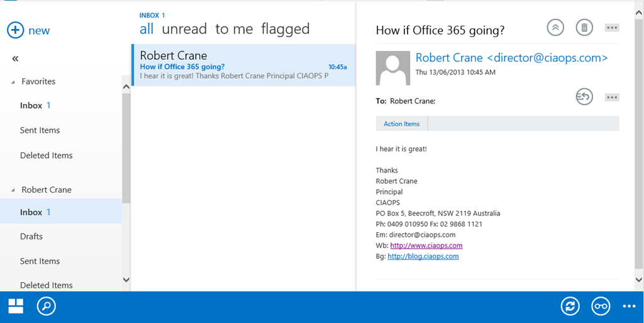Open the search magnifier in bottom bar
644x323 pixels.
coord(46,307)
